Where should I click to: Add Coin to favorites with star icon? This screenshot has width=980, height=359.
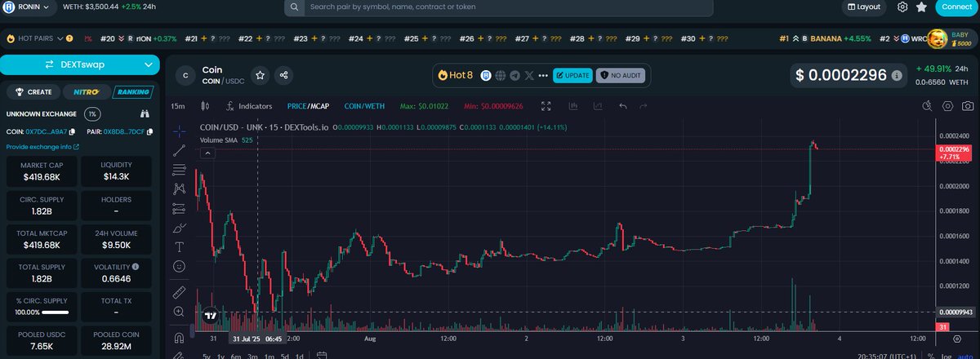click(x=260, y=75)
